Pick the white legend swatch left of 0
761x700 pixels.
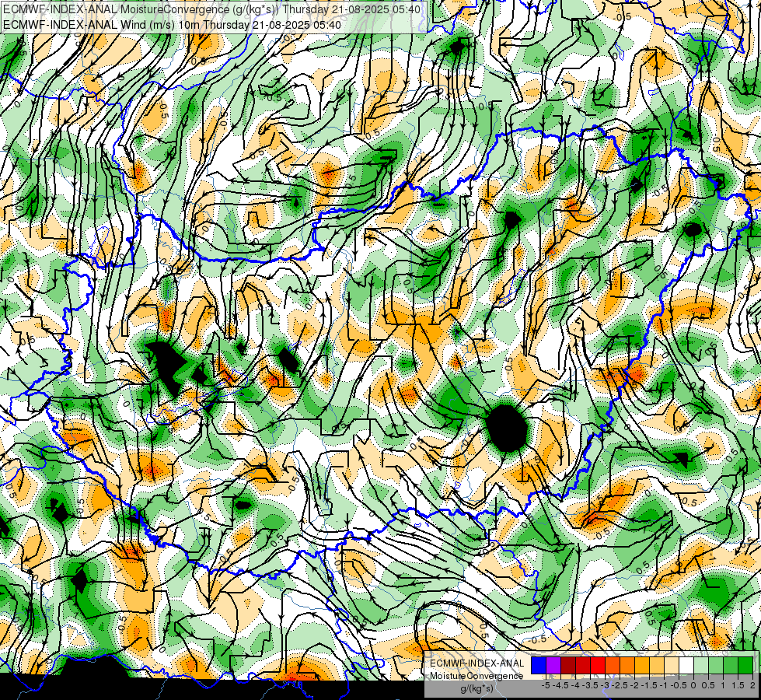pyautogui.click(x=686, y=666)
